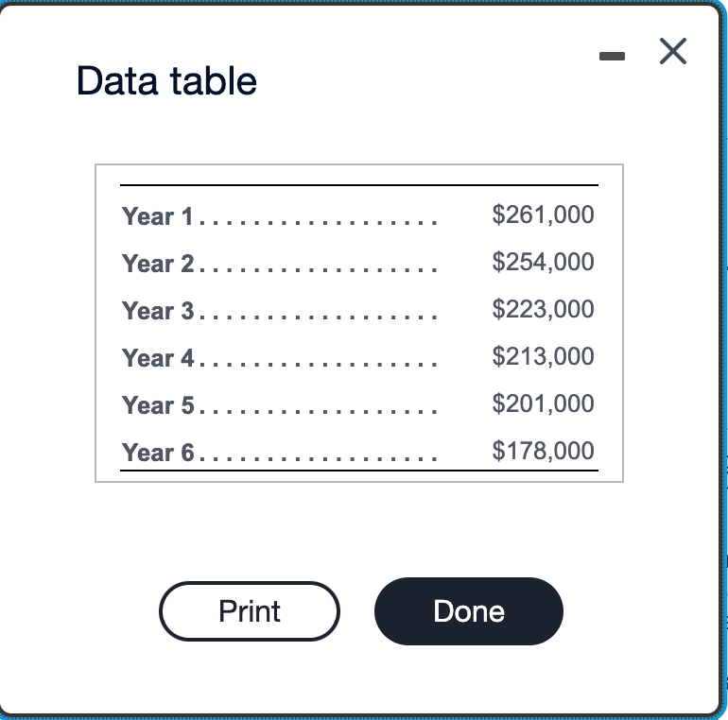Select the Year 6 row label
The width and height of the screenshot is (728, 720).
[x=157, y=453]
